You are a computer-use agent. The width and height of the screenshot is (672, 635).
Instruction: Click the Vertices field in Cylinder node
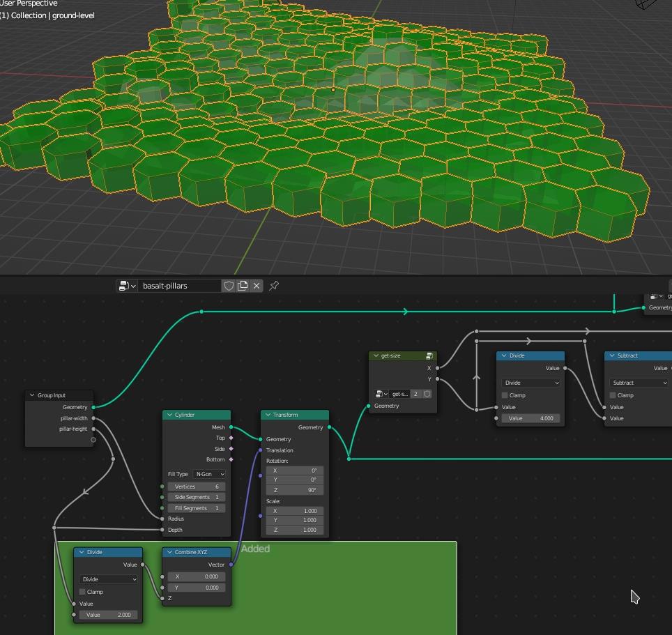(x=196, y=487)
